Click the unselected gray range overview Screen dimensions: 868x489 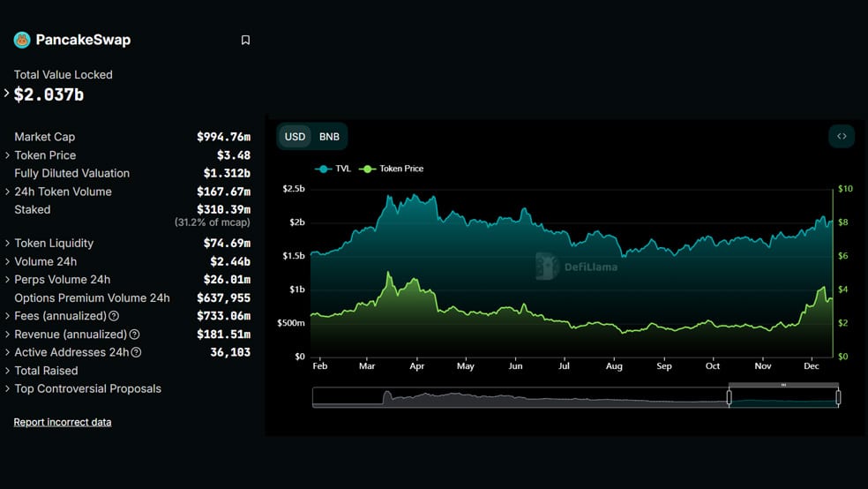click(x=520, y=397)
